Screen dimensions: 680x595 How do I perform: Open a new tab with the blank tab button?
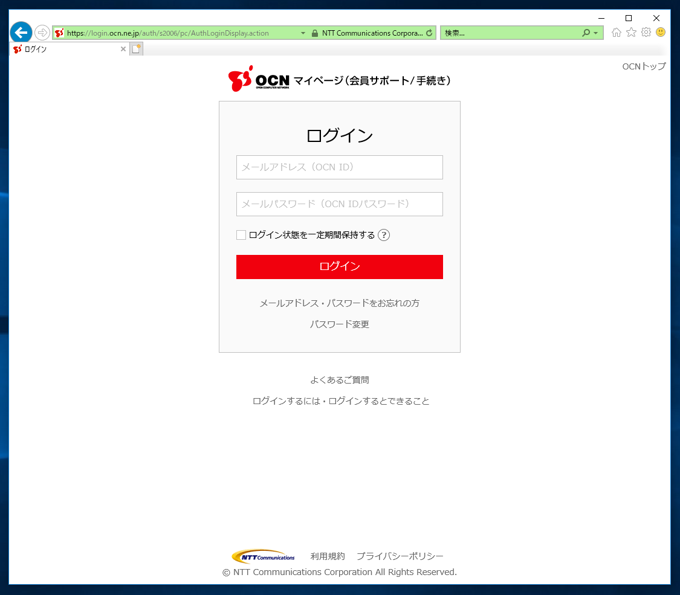tap(136, 49)
